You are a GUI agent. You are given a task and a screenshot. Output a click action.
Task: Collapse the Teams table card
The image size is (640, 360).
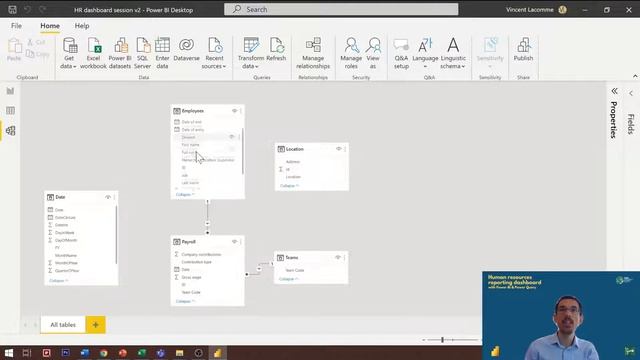(289, 279)
